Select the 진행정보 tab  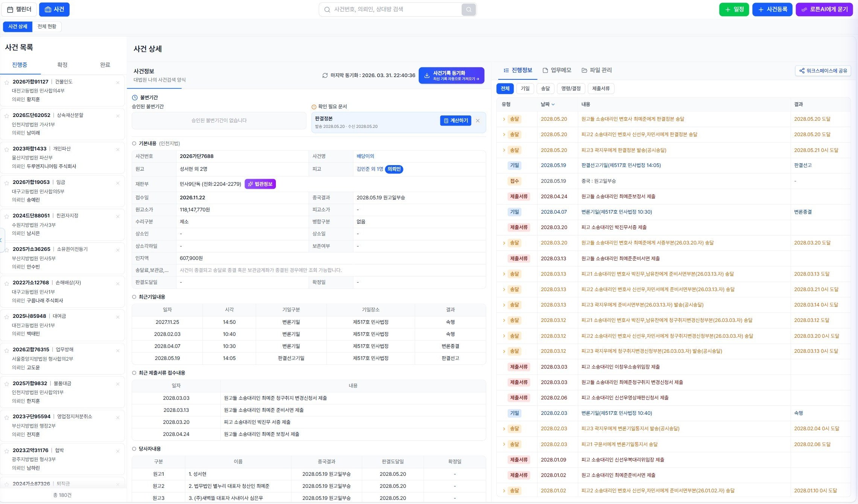pyautogui.click(x=518, y=70)
